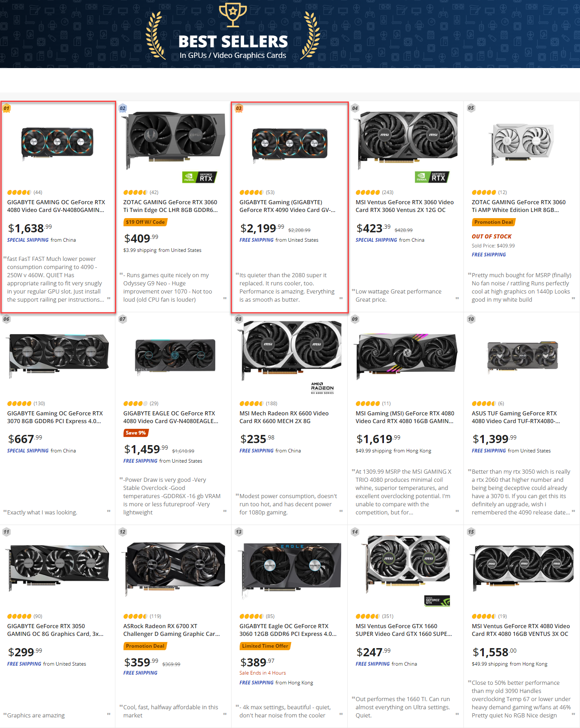Viewport: 580px width, 728px height.
Task: Open the MSI Ventus RTX 4080 triple-fan image
Action: [523, 567]
